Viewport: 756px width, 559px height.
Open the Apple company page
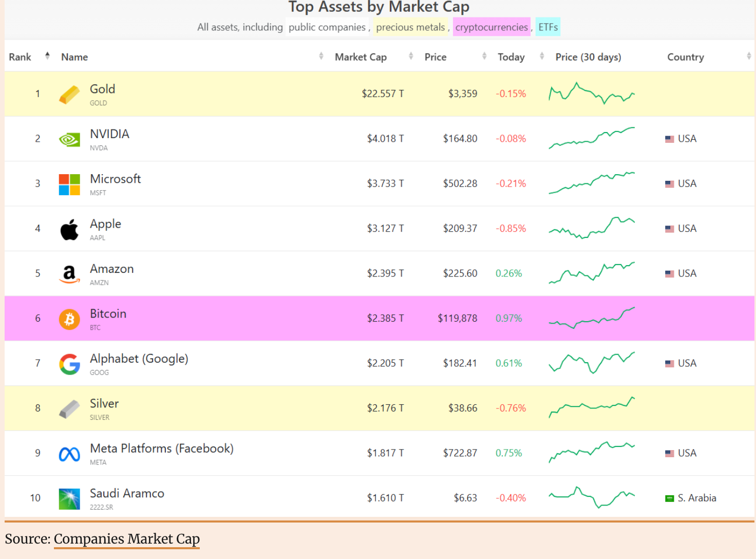point(105,224)
